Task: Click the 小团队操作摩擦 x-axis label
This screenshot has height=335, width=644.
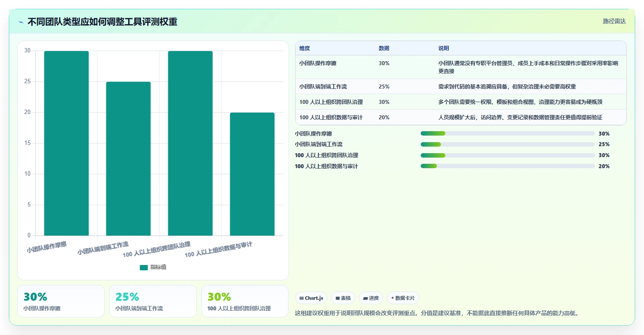Action: [x=47, y=247]
